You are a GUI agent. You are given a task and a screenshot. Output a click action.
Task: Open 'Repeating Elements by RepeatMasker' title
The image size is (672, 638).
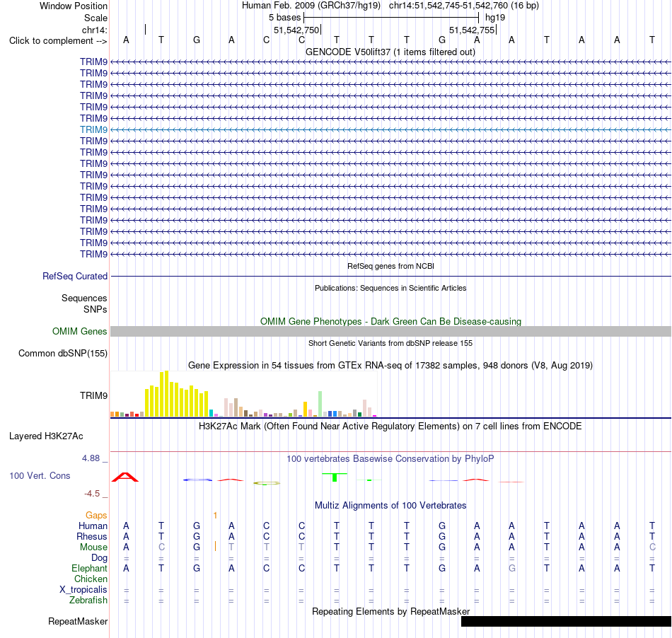(390, 611)
